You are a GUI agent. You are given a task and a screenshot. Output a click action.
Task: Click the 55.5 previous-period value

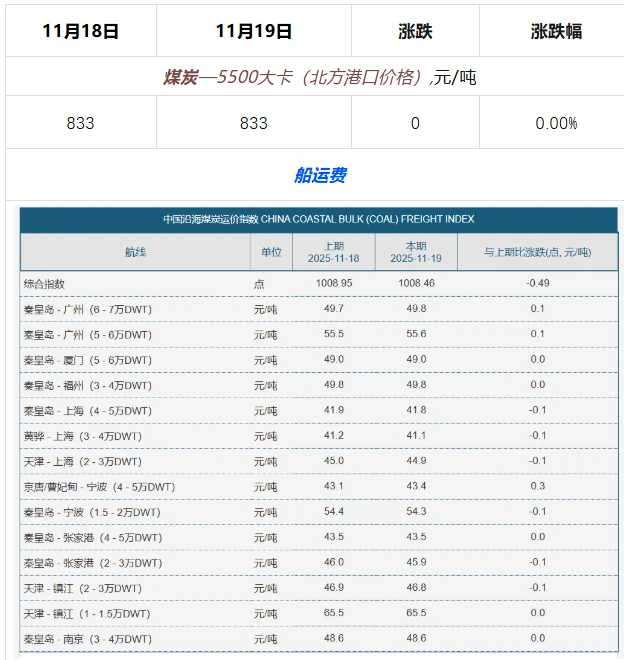[x=334, y=334]
